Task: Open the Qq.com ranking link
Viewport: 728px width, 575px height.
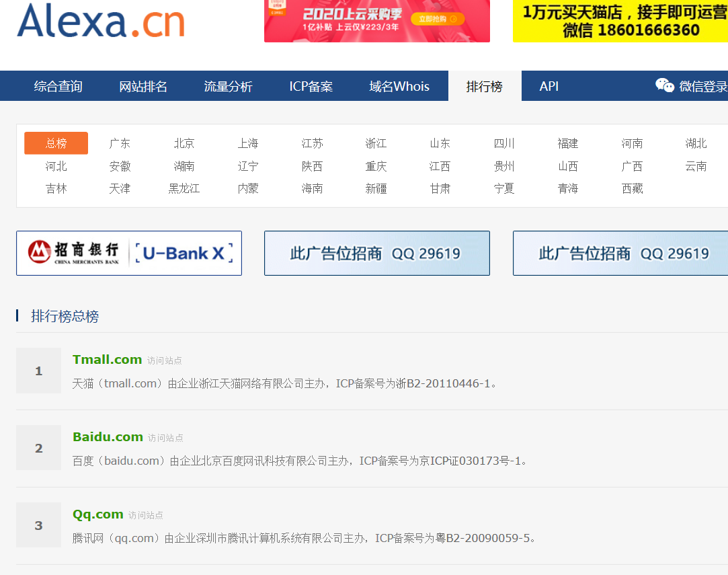Action: 98,514
